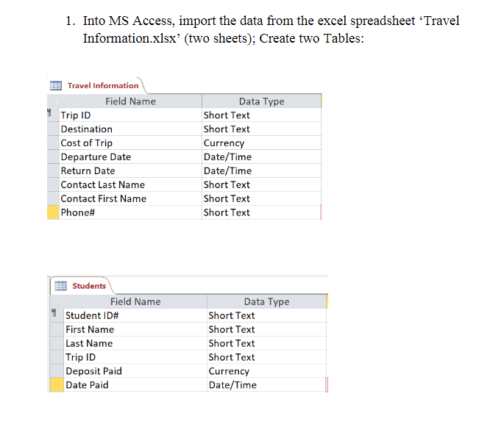Select the Phone# field name cell
The width and height of the screenshot is (504, 427).
[x=130, y=212]
